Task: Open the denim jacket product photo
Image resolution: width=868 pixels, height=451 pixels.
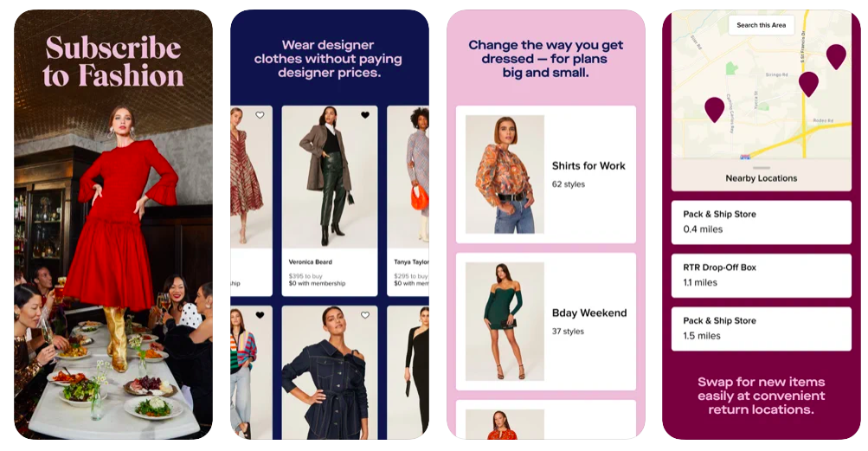Action: click(x=330, y=372)
